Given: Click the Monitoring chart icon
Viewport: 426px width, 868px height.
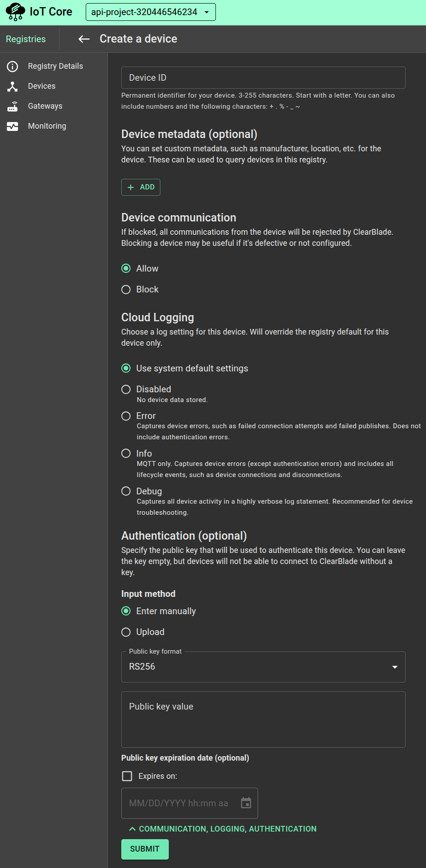Looking at the screenshot, I should tap(12, 126).
